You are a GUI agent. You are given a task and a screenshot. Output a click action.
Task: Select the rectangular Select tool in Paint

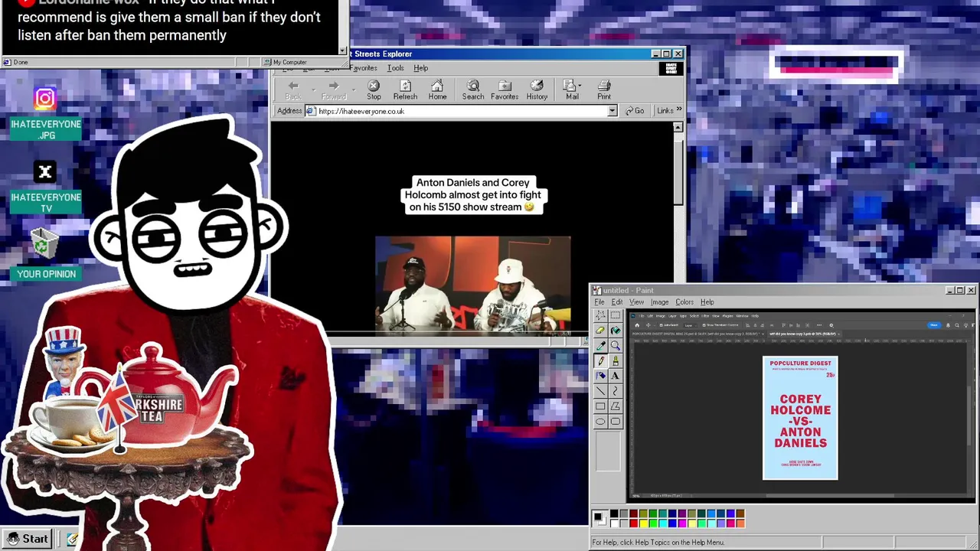[x=615, y=315]
